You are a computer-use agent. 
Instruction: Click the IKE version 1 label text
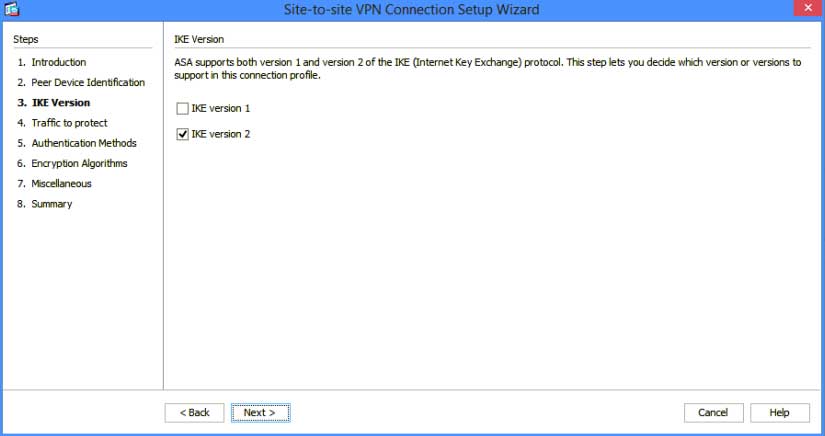coord(220,108)
